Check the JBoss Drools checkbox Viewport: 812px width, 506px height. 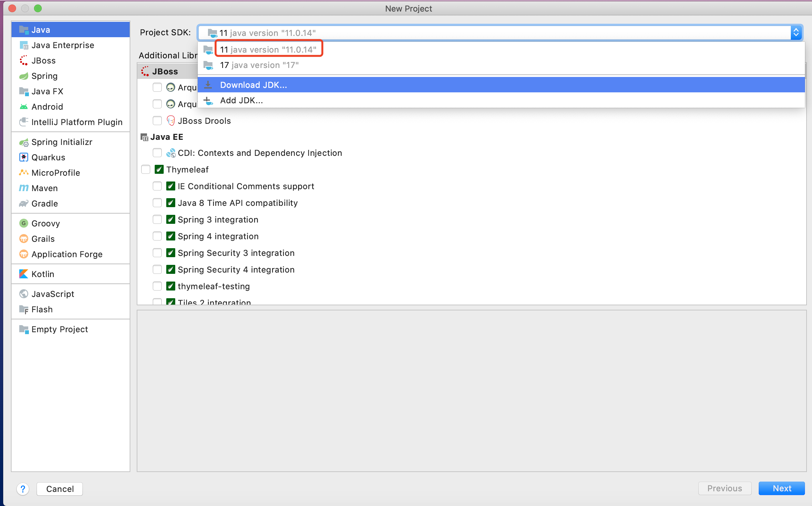pos(157,121)
